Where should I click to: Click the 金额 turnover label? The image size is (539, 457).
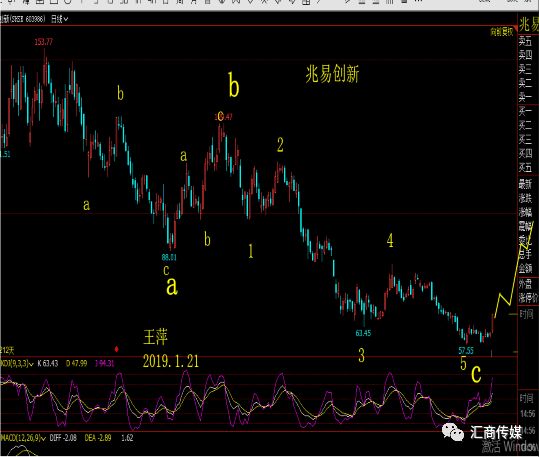[x=526, y=268]
